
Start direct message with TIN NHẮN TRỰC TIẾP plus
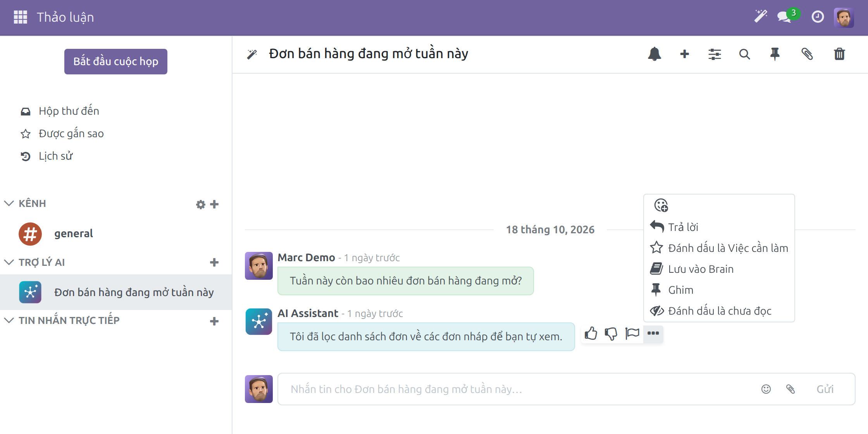click(214, 321)
